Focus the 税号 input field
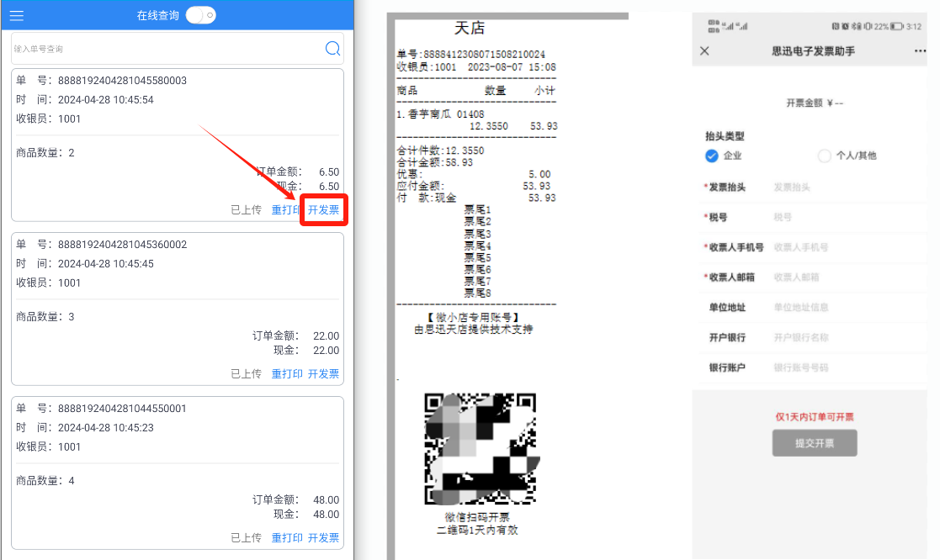Image resolution: width=940 pixels, height=560 pixels. pos(848,218)
